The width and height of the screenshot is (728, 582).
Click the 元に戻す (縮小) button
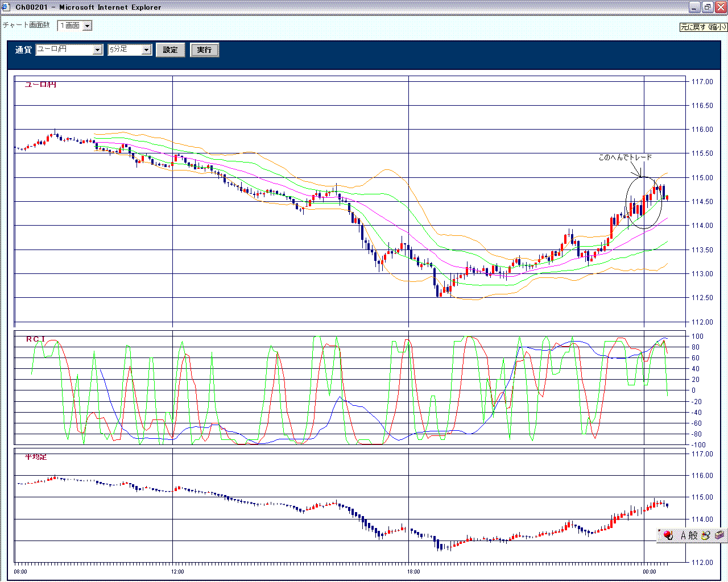click(704, 27)
